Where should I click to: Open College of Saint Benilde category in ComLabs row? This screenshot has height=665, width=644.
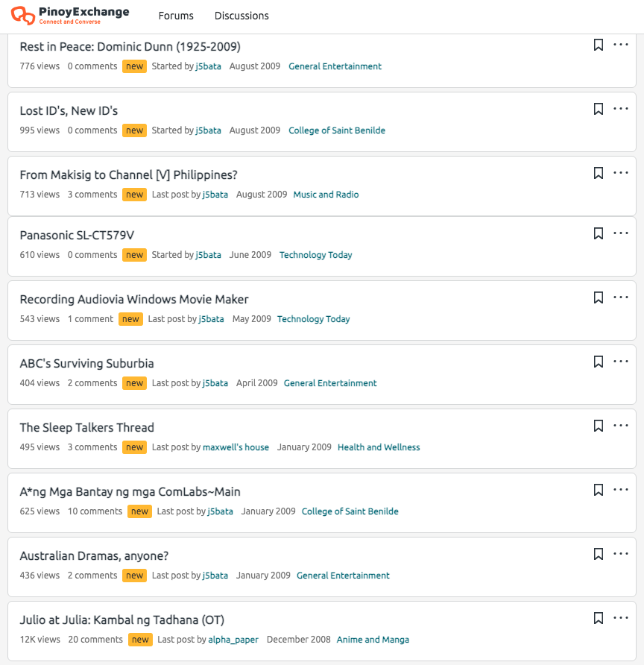350,511
